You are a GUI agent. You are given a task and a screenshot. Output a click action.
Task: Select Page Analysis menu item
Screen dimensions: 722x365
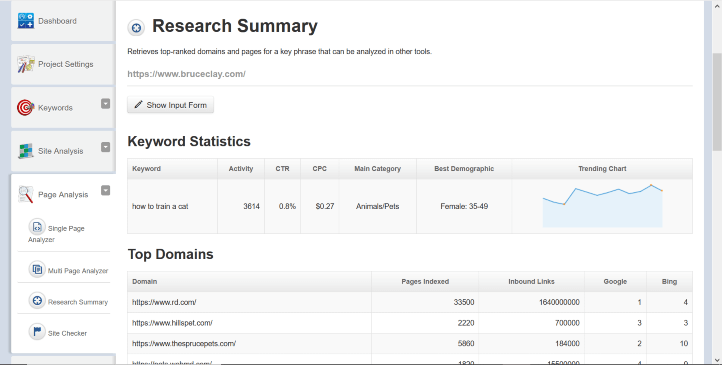coord(63,195)
